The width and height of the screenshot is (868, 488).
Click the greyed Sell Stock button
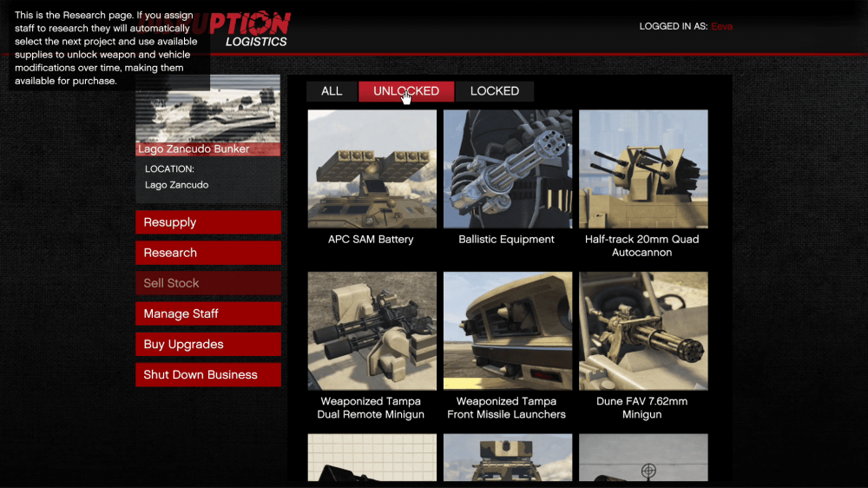(208, 283)
